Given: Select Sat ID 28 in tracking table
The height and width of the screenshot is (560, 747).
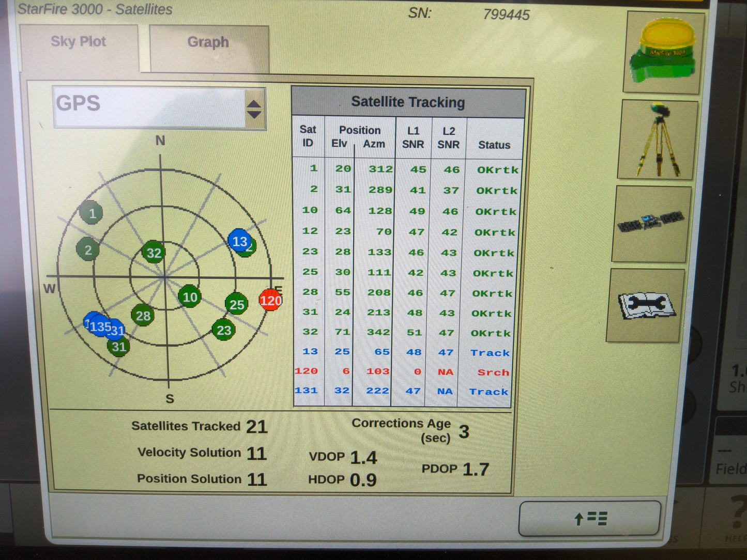Looking at the screenshot, I should pos(310,292).
